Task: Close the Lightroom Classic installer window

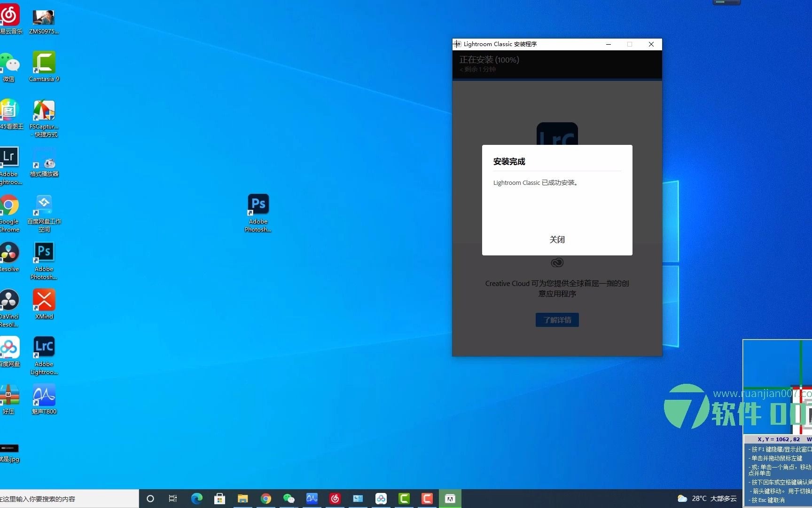Action: point(651,44)
